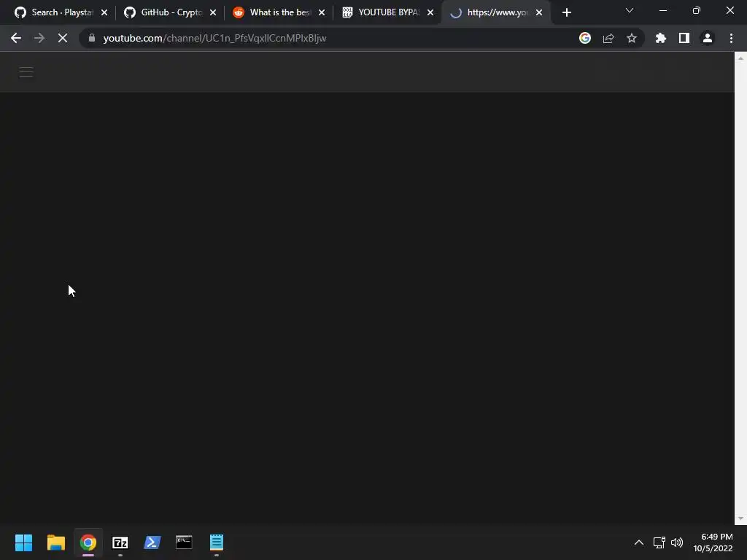This screenshot has width=747, height=560.
Task: Bookmark this tab with the star icon
Action: [x=632, y=38]
